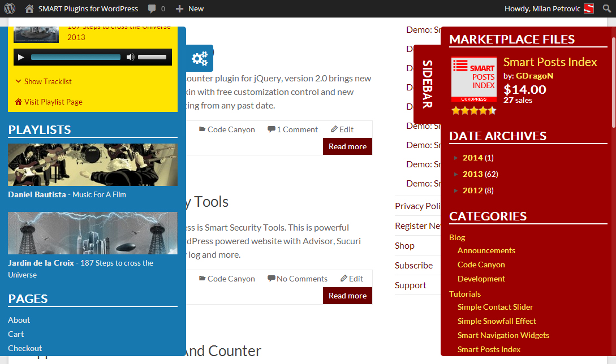Click Milan Petrovic's avatar image
The height and width of the screenshot is (364, 616).
[588, 8]
